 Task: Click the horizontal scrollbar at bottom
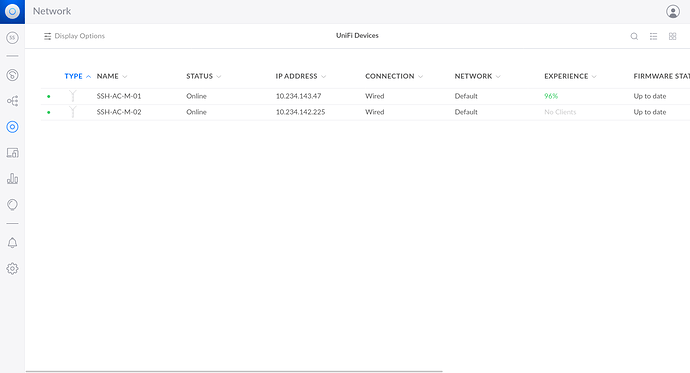pyautogui.click(x=234, y=371)
